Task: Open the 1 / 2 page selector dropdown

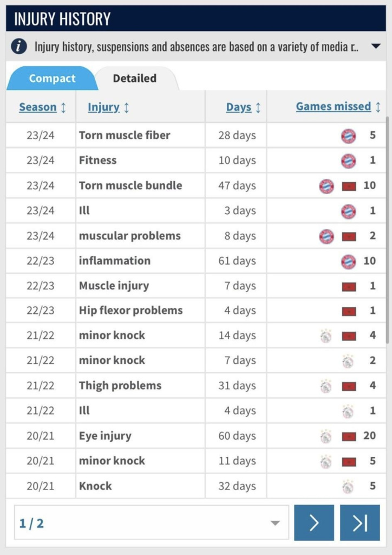Action: [x=151, y=523]
